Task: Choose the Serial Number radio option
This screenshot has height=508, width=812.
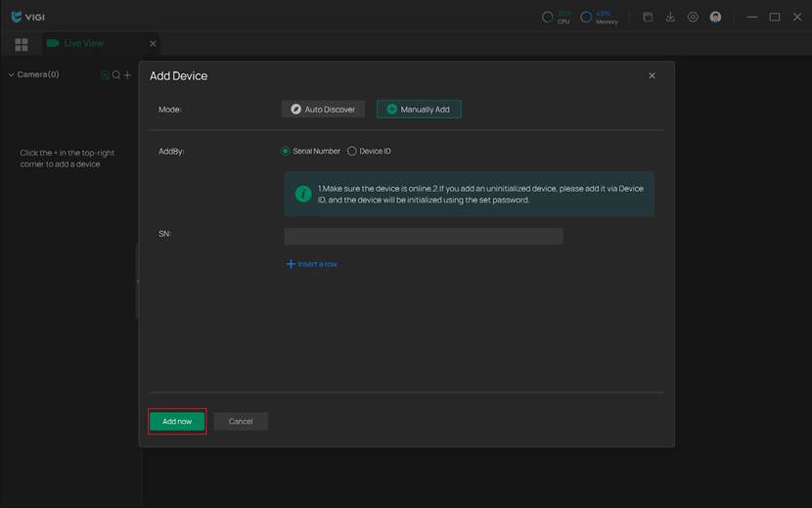Action: click(310, 151)
